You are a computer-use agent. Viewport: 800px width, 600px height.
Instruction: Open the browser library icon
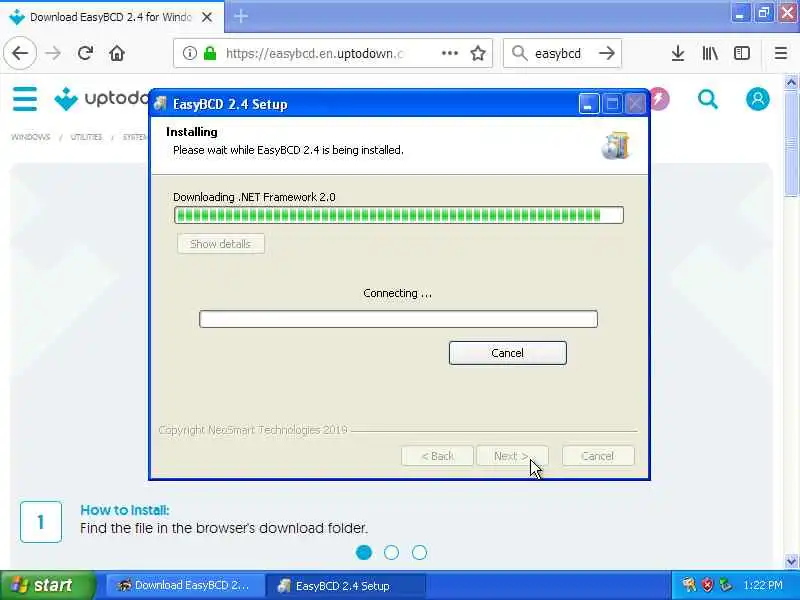[x=710, y=53]
